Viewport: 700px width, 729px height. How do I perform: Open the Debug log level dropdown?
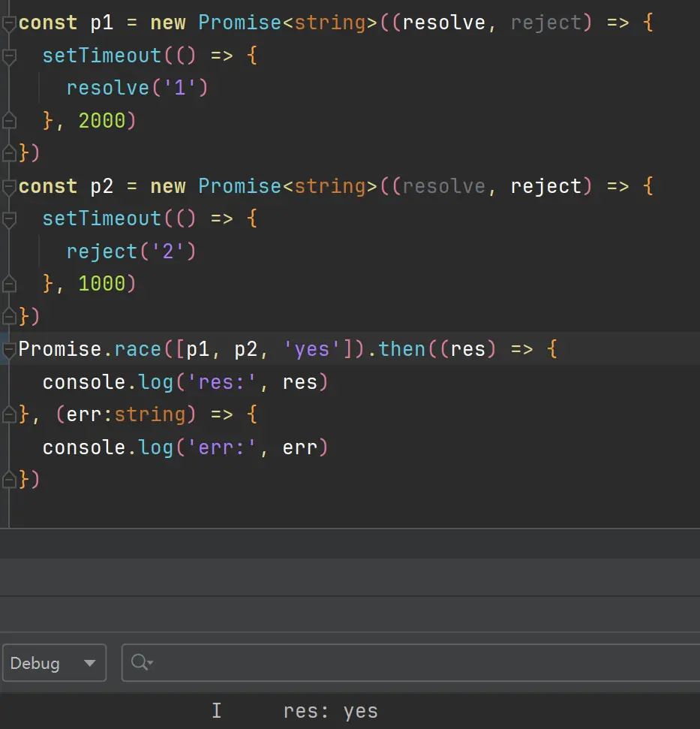click(x=54, y=663)
